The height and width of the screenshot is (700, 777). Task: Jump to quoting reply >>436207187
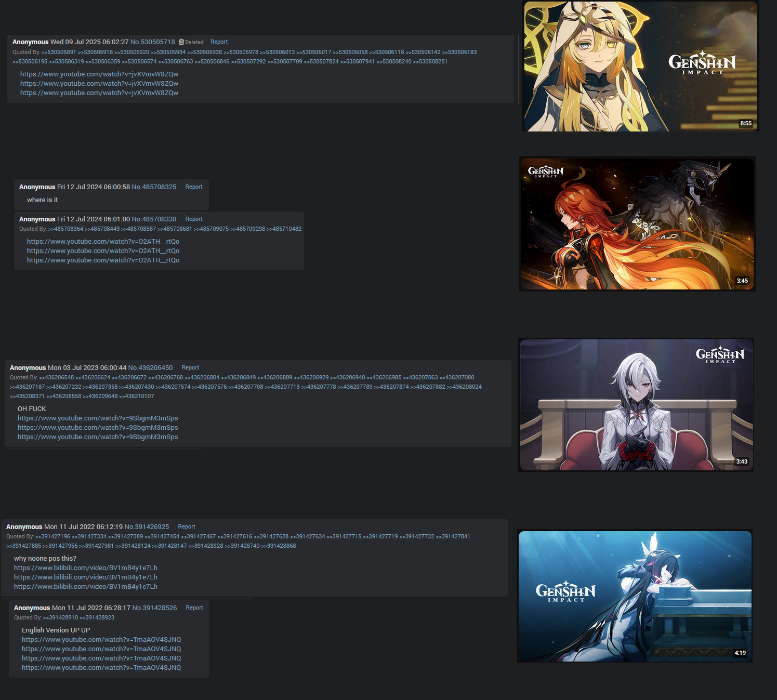[27, 387]
